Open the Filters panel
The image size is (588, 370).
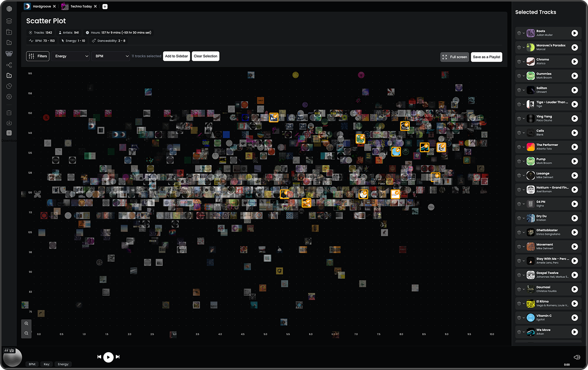(x=38, y=56)
